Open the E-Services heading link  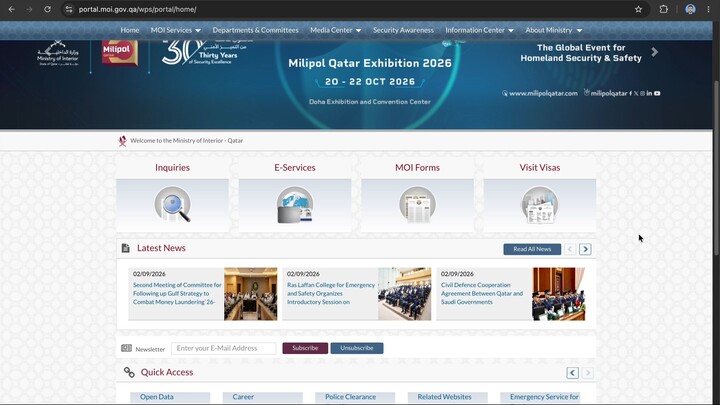point(295,168)
